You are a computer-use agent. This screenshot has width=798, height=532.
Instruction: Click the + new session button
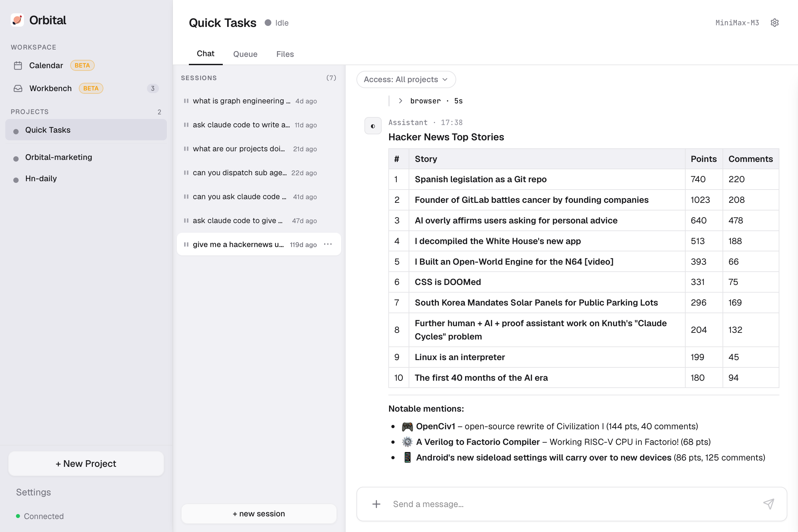259,513
